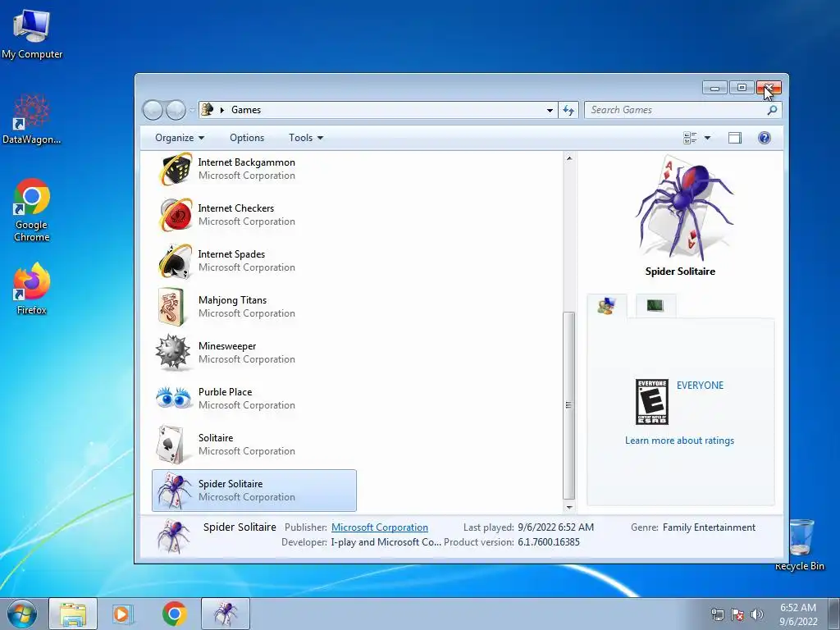The width and height of the screenshot is (840, 630).
Task: Open the Microsoft Corporation publisher link
Action: tap(379, 527)
